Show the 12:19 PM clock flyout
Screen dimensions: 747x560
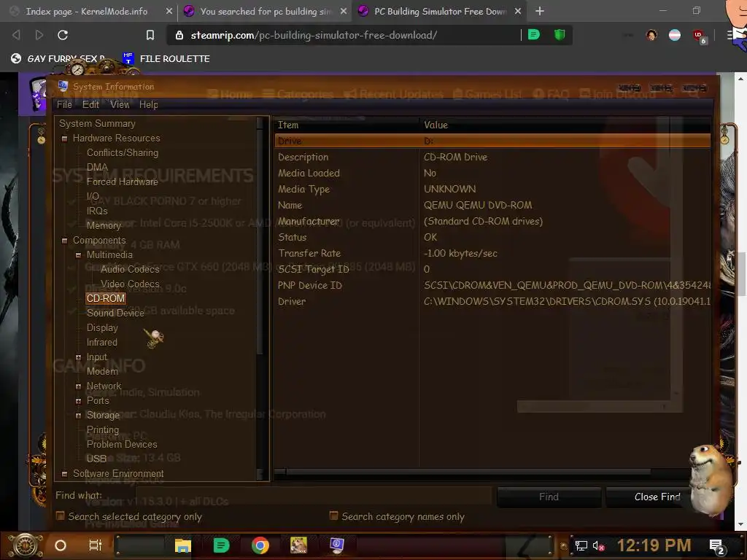pyautogui.click(x=654, y=545)
